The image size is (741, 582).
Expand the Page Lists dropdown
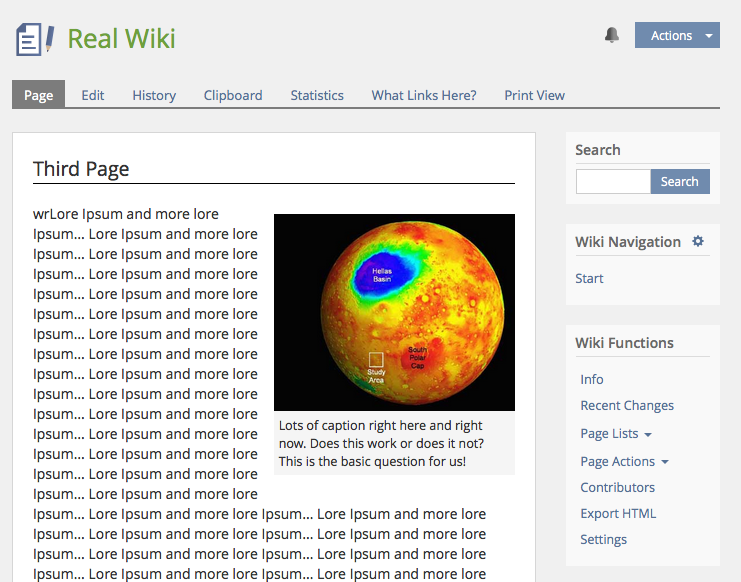pos(616,433)
